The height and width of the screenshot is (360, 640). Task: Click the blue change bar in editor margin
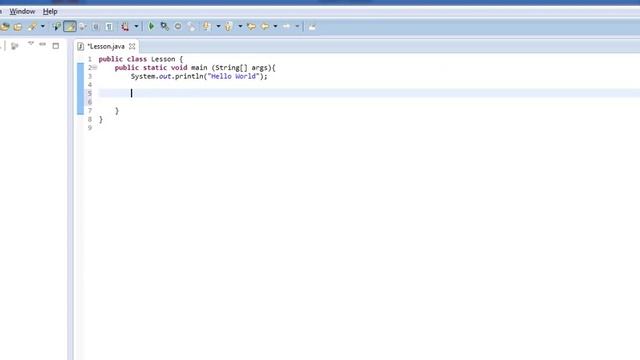[x=80, y=89]
